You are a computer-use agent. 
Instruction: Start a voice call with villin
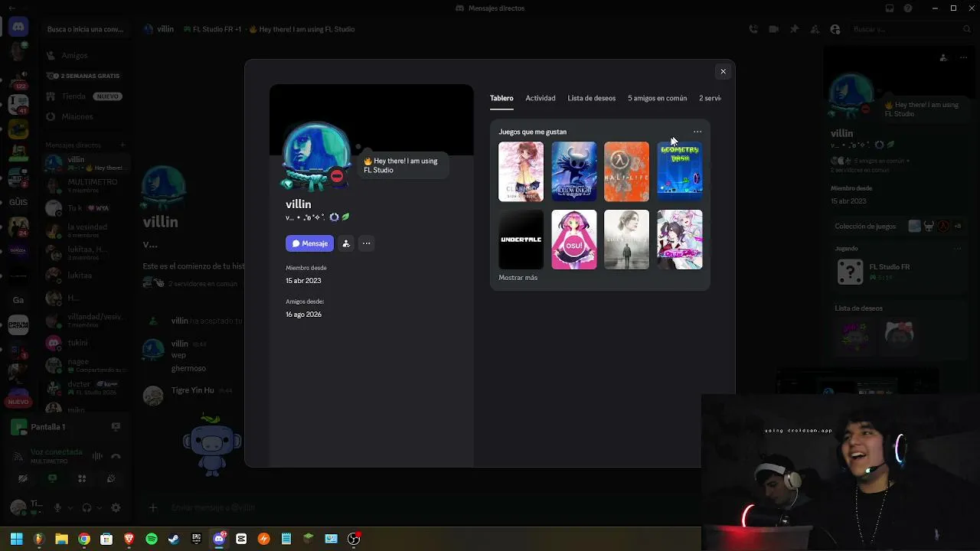[x=753, y=29]
